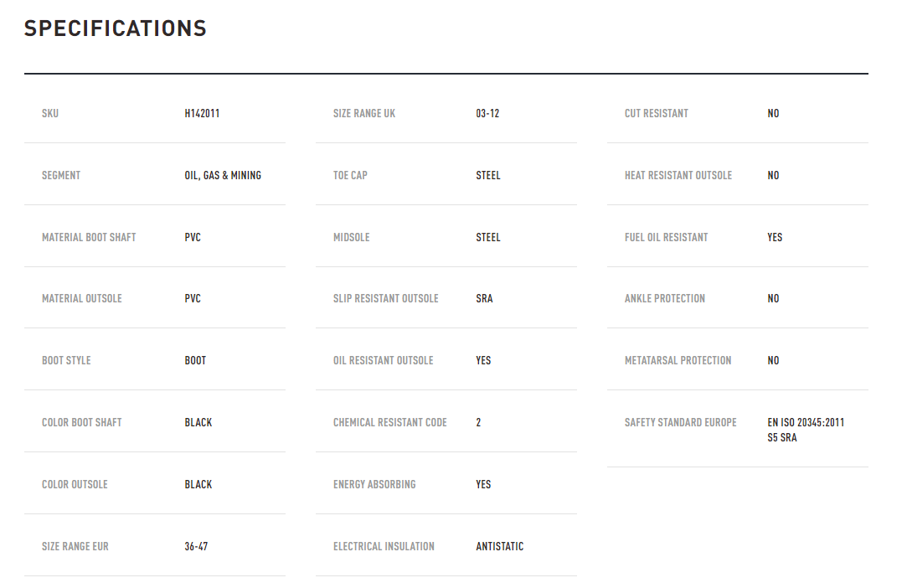
Task: Select the SKU value H142011
Action: point(202,113)
